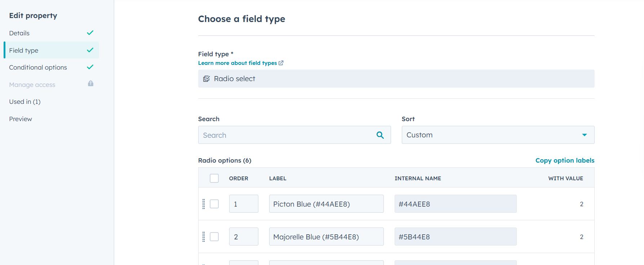Image resolution: width=644 pixels, height=265 pixels.
Task: Open the Used in (1) section
Action: (x=25, y=102)
